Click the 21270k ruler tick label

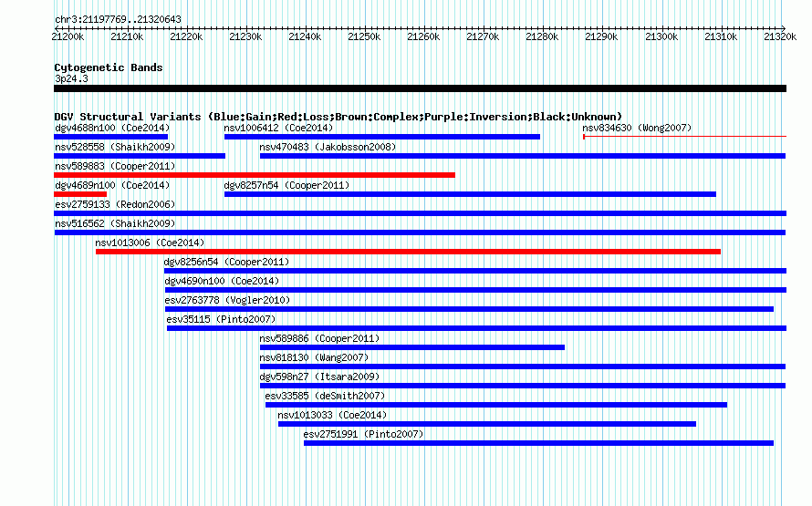click(483, 36)
